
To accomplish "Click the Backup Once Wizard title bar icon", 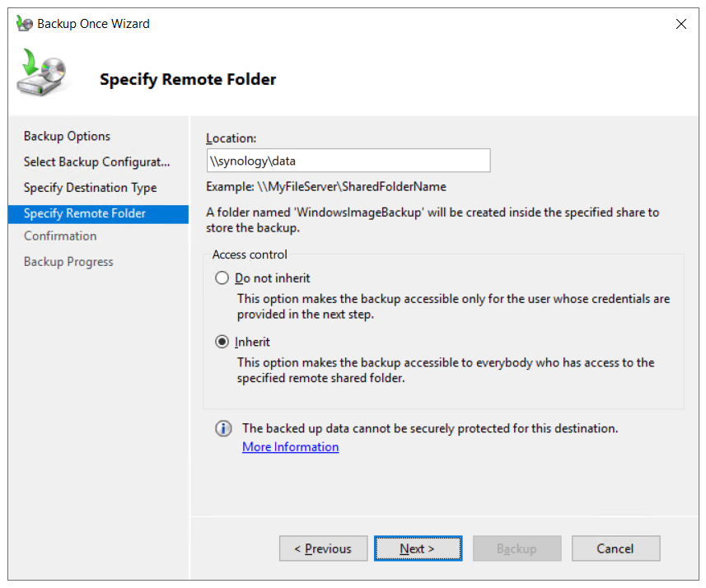I will [x=25, y=24].
